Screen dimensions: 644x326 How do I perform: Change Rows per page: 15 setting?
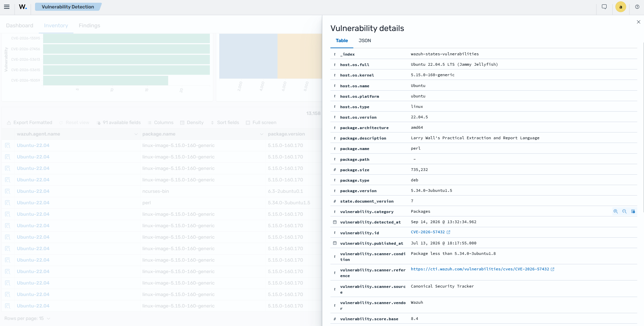(x=27, y=318)
